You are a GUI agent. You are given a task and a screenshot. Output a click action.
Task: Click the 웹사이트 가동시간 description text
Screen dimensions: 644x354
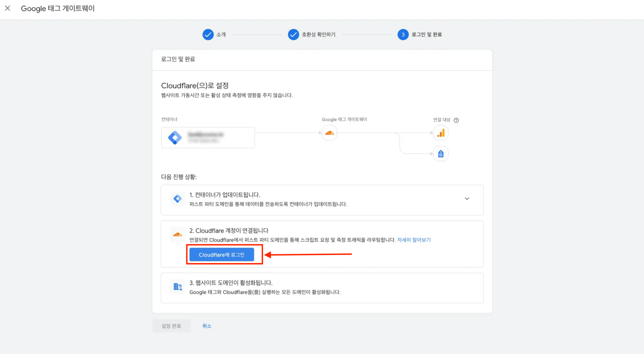(227, 95)
